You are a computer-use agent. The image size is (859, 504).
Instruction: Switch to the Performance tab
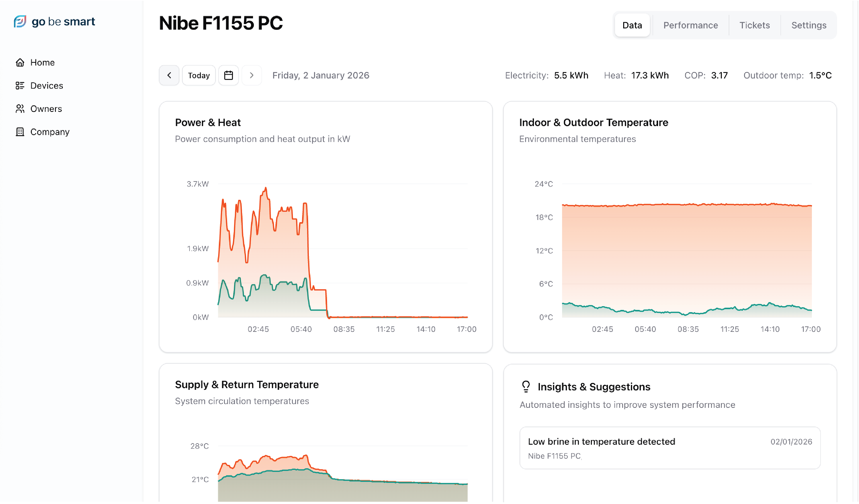tap(690, 25)
